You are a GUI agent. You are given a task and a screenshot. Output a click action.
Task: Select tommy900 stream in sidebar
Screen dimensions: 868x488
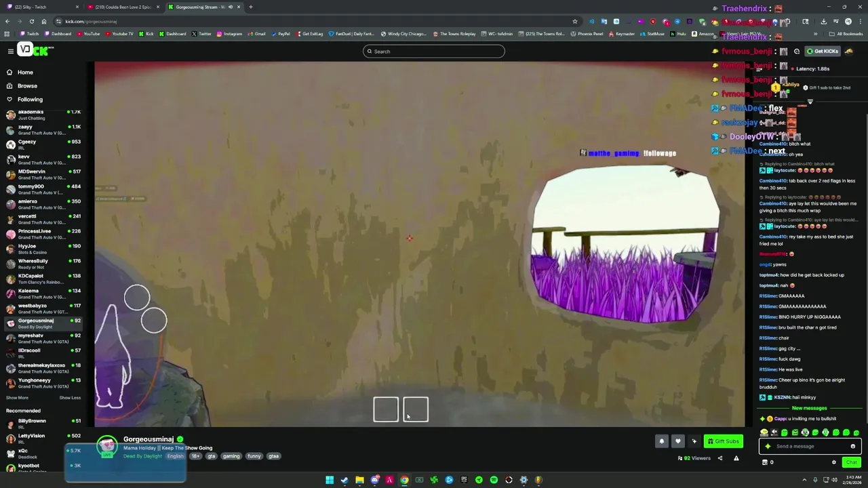click(43, 189)
